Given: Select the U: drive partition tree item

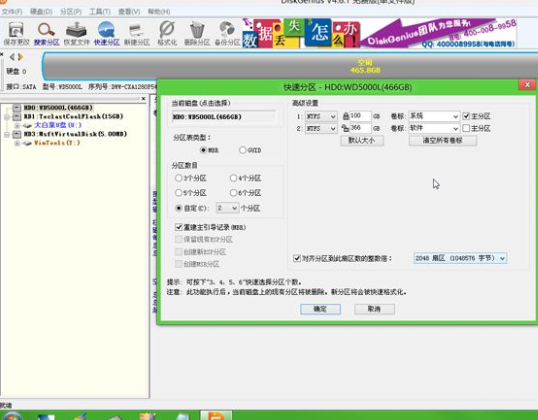Looking at the screenshot, I should 58,125.
